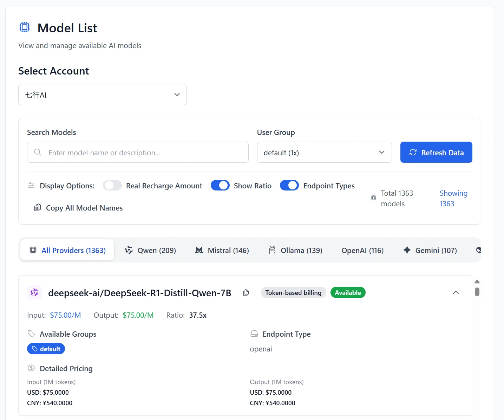Click the Token-based billing badge
Screen dimensions: 504x420
(293, 292)
